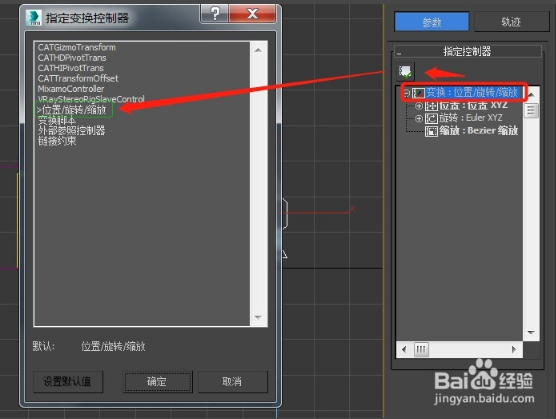
Task: Select 位置/旋转/缩放 in the controller list
Action: point(73,110)
